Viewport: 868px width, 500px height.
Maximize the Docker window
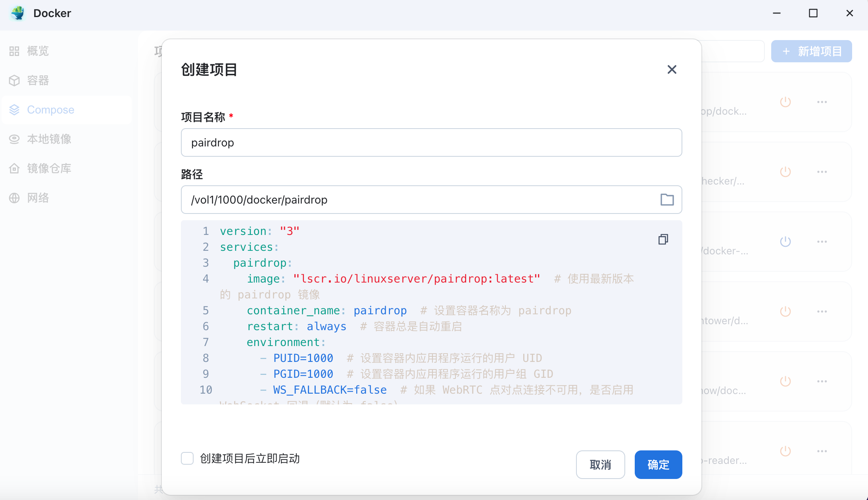pos(813,13)
